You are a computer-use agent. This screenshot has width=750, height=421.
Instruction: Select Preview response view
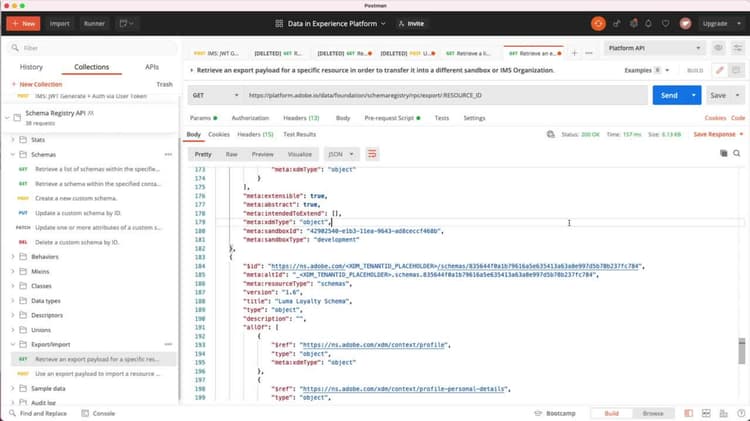click(x=263, y=154)
